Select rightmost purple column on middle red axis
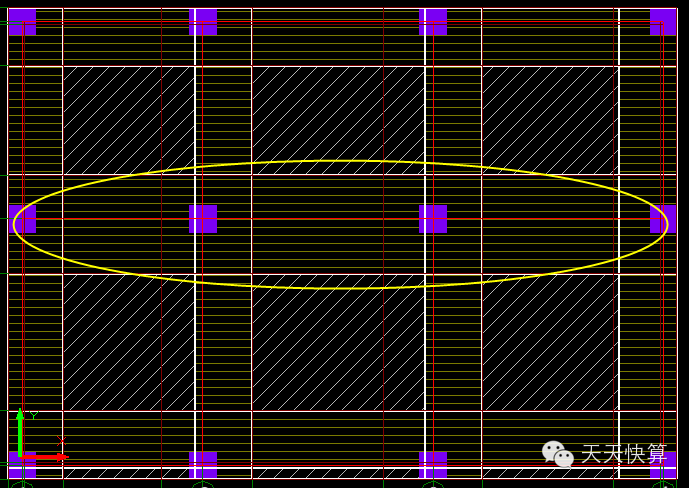Image resolution: width=689 pixels, height=488 pixels. pos(663,219)
